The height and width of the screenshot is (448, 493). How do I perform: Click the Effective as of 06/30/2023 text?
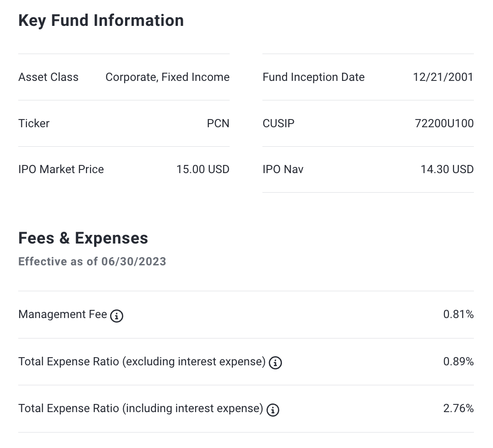pos(92,262)
